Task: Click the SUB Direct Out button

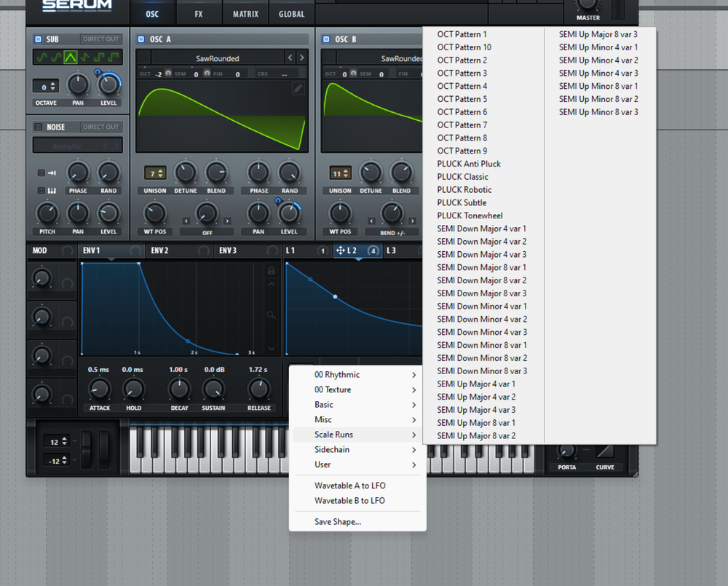Action: pyautogui.click(x=100, y=39)
